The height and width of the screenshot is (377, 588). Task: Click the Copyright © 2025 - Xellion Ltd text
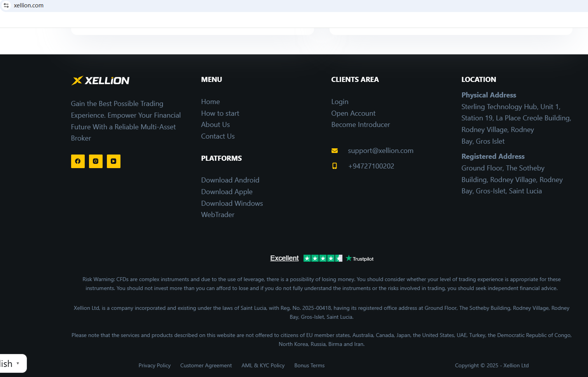click(x=492, y=365)
